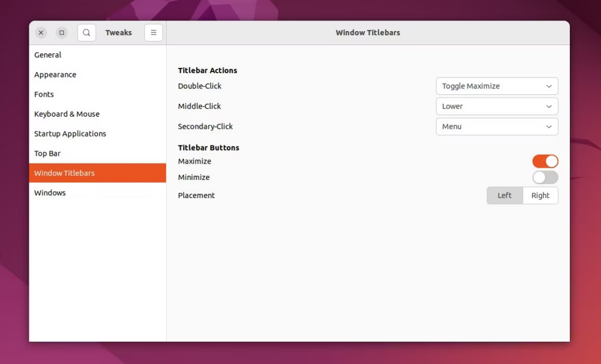Click the Window Titlebars header title
Viewport: 601px width, 364px height.
click(368, 33)
